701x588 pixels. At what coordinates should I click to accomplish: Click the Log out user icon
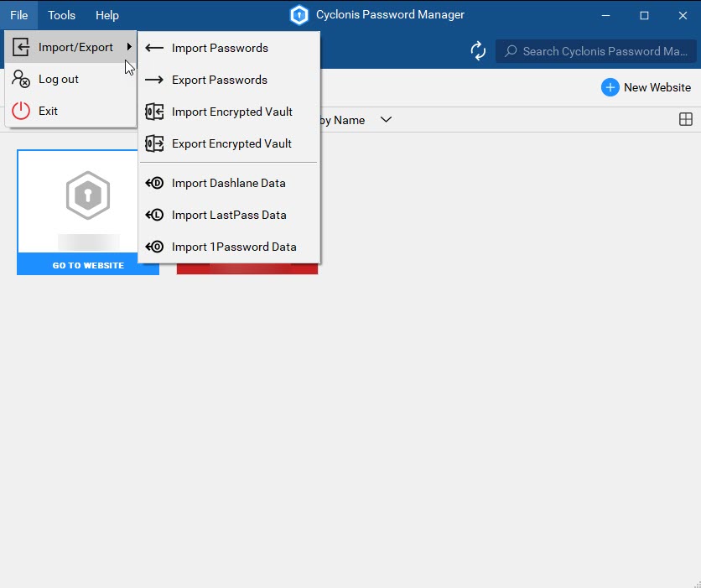(21, 79)
